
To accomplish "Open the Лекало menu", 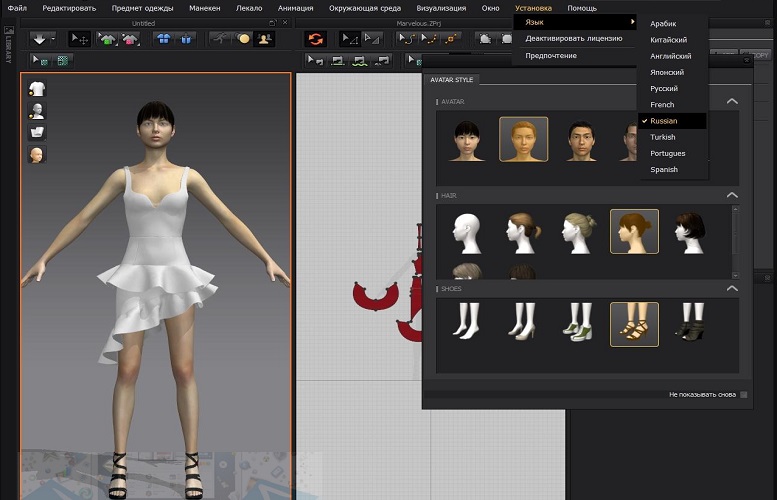I will (x=249, y=8).
